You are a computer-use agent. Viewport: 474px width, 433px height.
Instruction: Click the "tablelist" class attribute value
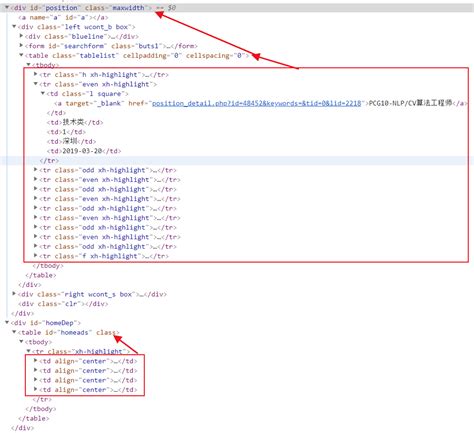[98, 55]
